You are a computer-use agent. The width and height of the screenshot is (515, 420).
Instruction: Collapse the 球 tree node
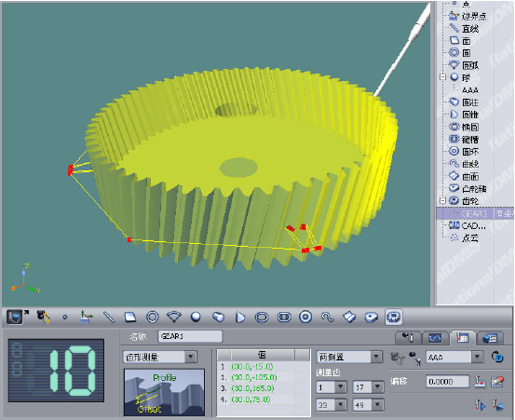(x=442, y=77)
